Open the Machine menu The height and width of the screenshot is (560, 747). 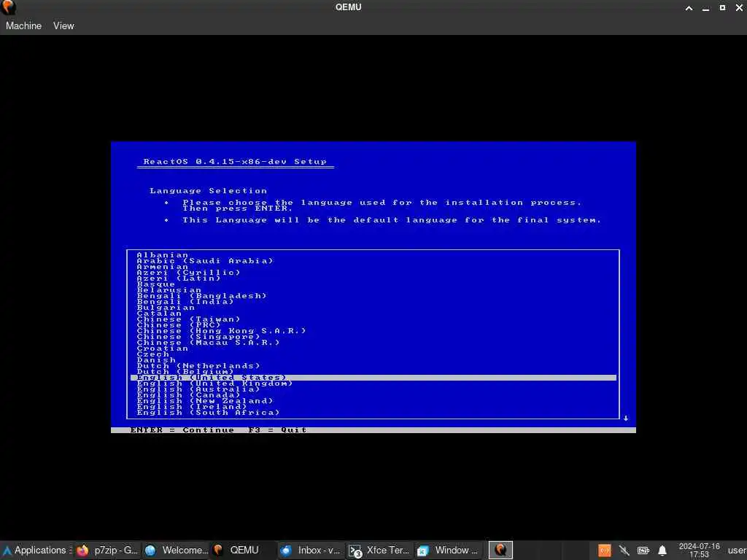coord(23,26)
